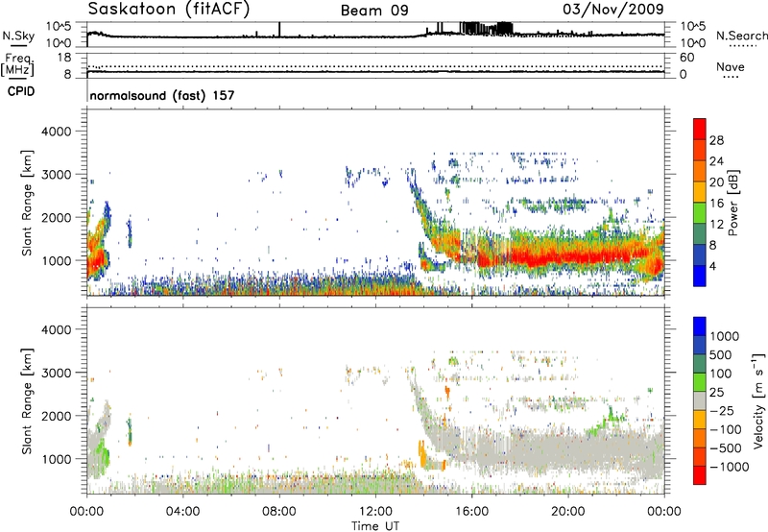Click the N.Sky noise trace panel

pyautogui.click(x=375, y=35)
